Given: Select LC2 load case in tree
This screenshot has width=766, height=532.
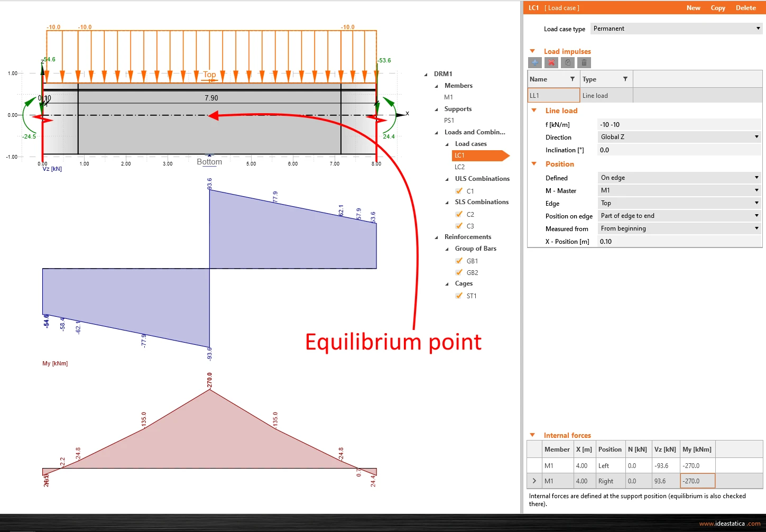Looking at the screenshot, I should (459, 167).
